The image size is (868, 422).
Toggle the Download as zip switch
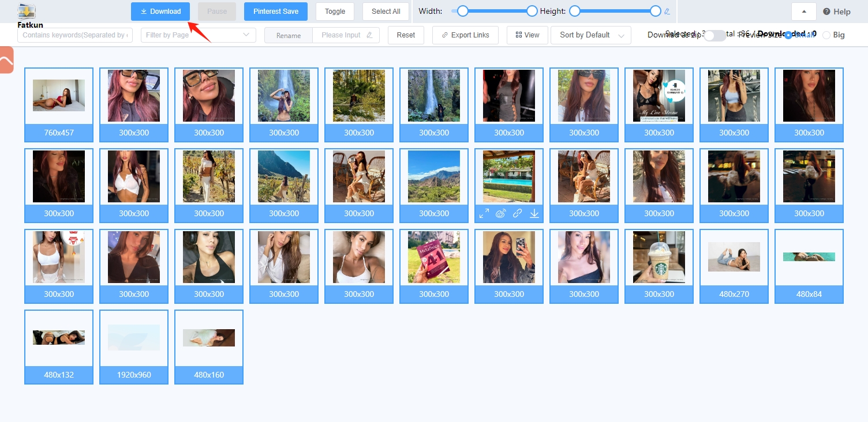[714, 35]
